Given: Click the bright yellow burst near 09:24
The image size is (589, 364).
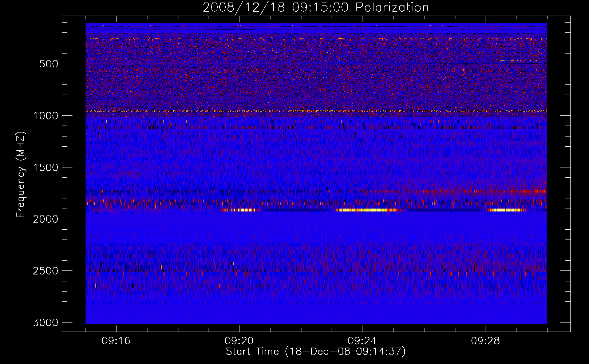Looking at the screenshot, I should pos(368,210).
